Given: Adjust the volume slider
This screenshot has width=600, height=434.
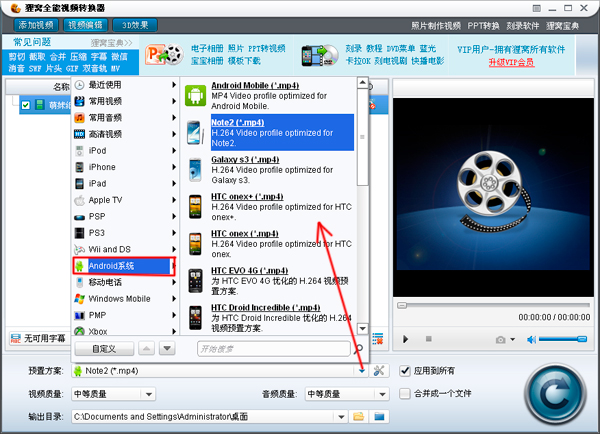Looking at the screenshot, I should (x=562, y=339).
